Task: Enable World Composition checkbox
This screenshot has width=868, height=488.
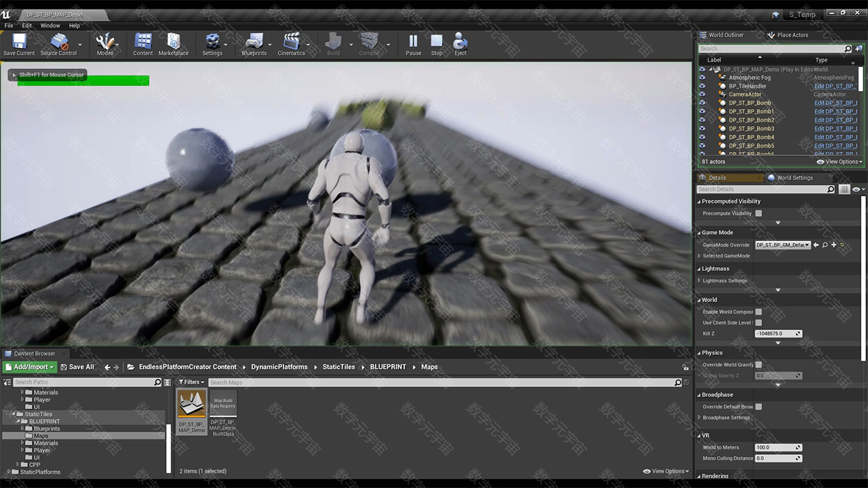Action: click(x=759, y=312)
